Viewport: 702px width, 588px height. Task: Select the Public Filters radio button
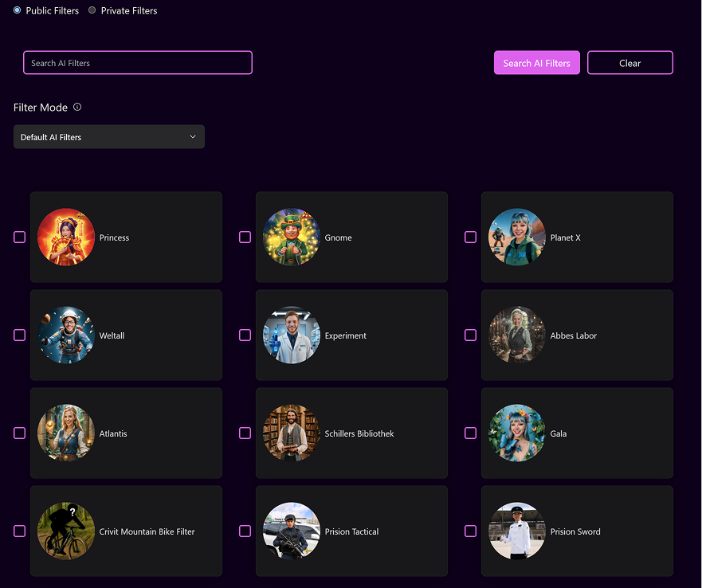(x=18, y=10)
